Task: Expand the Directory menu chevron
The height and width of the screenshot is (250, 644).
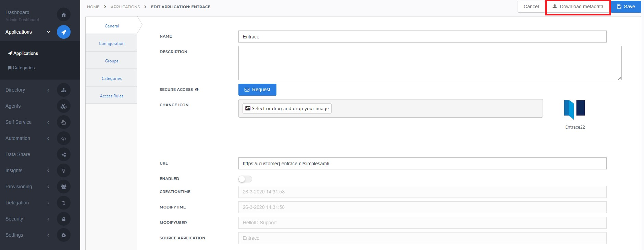Action: point(48,90)
